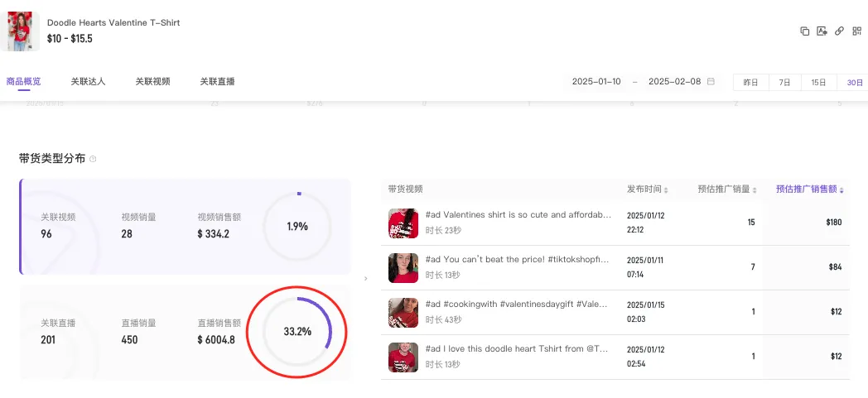Click the product price $10 - $15.5
868x398 pixels.
[70, 39]
